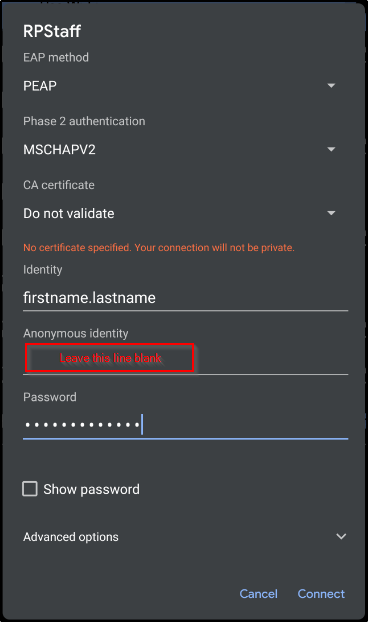This screenshot has height=622, width=368.
Task: Click the Do not validate option
Action: (69, 213)
